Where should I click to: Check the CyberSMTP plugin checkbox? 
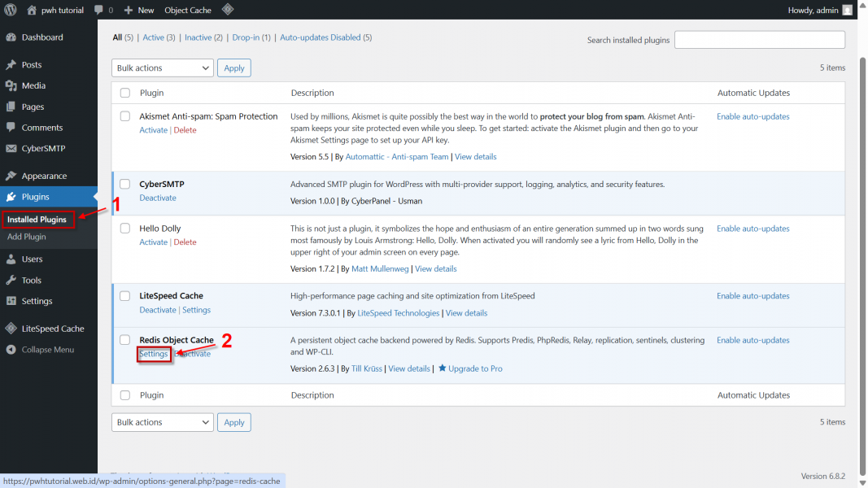125,184
